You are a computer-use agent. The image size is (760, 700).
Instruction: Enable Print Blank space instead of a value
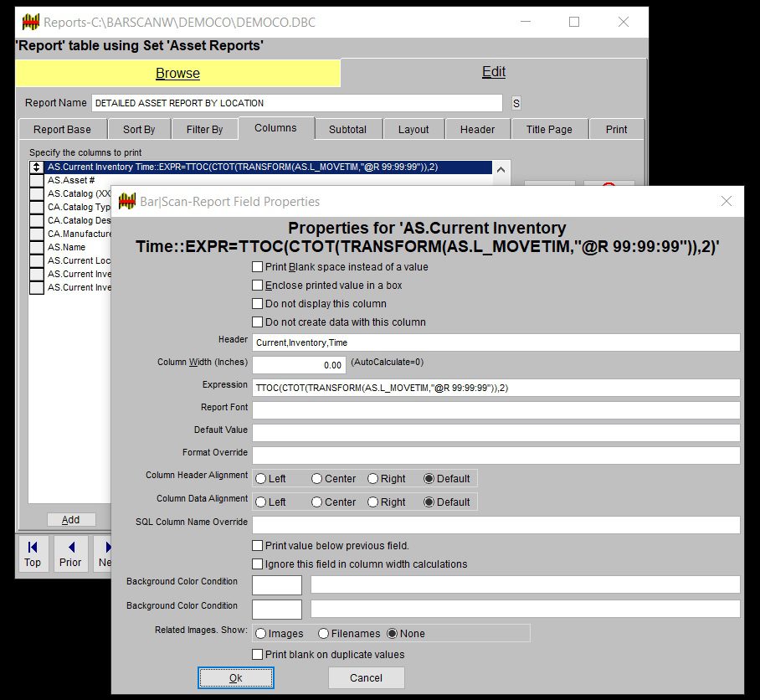(x=340, y=266)
